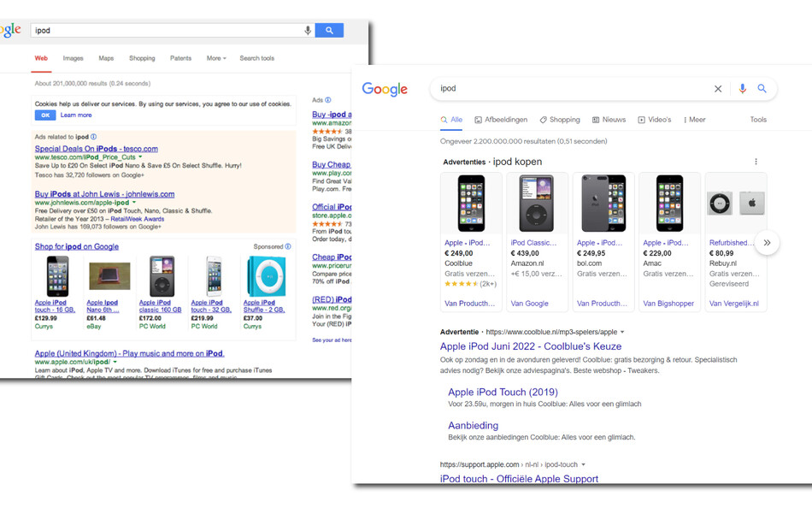The image size is (812, 508).
Task: Expand the dropdown arrow after the tesco.com URL
Action: [x=140, y=157]
